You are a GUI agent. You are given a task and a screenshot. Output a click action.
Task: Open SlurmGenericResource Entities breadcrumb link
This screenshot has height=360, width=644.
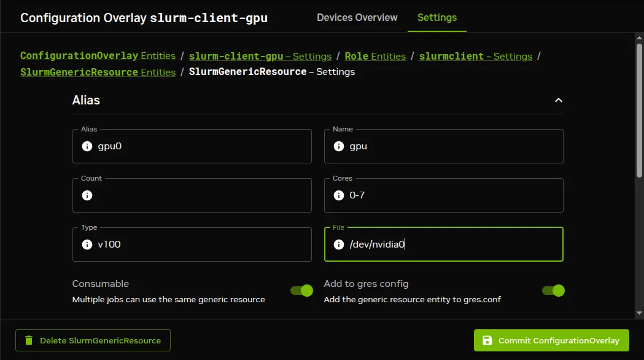(x=98, y=72)
